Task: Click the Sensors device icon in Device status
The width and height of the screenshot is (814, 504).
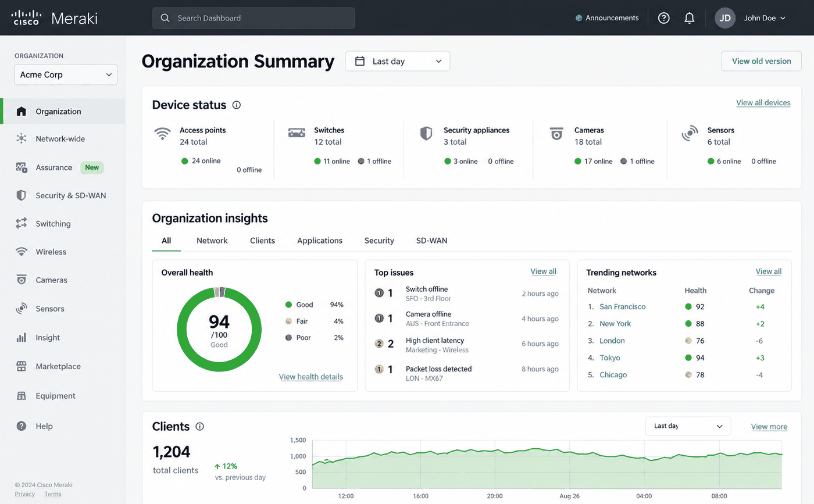Action: tap(690, 133)
